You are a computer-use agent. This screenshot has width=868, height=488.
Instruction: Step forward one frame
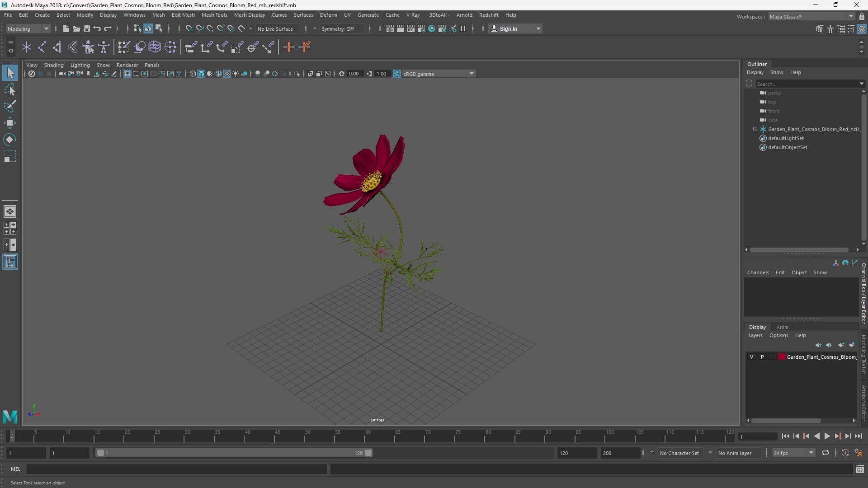(848, 436)
